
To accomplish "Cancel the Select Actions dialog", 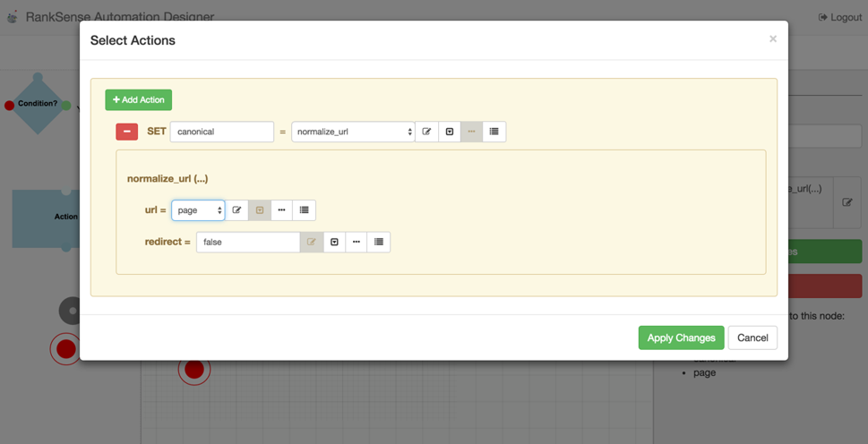I will (752, 337).
